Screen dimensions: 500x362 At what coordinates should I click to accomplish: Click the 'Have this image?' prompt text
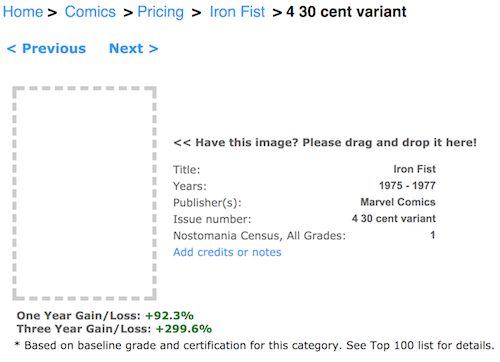pos(325,143)
